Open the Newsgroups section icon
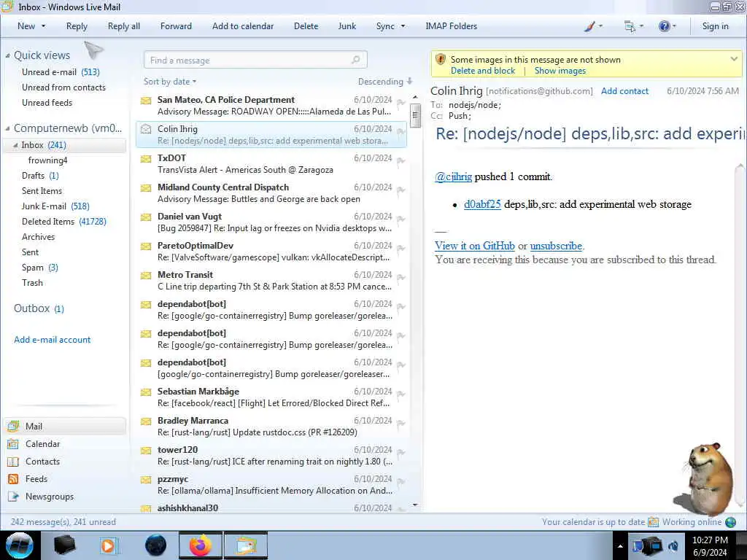 click(x=13, y=497)
